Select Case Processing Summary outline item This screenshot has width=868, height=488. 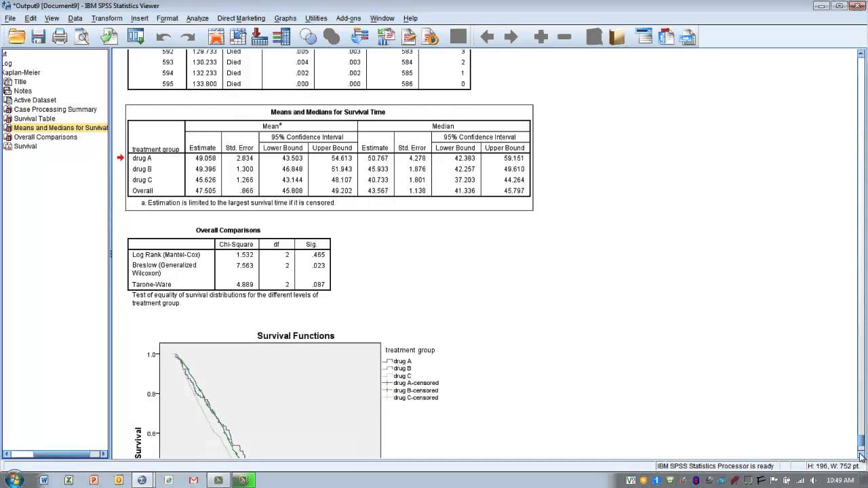[x=55, y=109]
